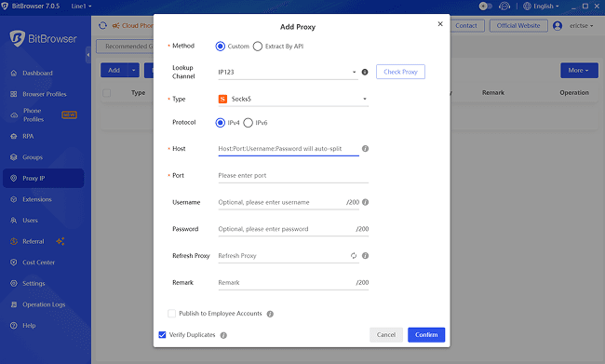Click the Dashboard home icon
Viewport: 605px width, 364px height.
click(x=14, y=73)
